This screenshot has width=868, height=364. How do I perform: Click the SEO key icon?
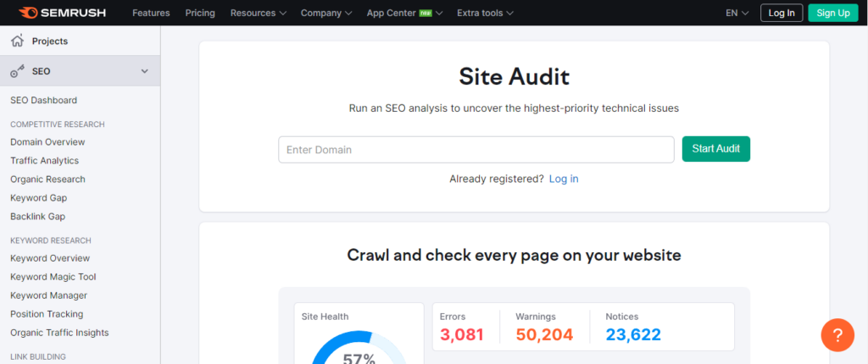(18, 71)
